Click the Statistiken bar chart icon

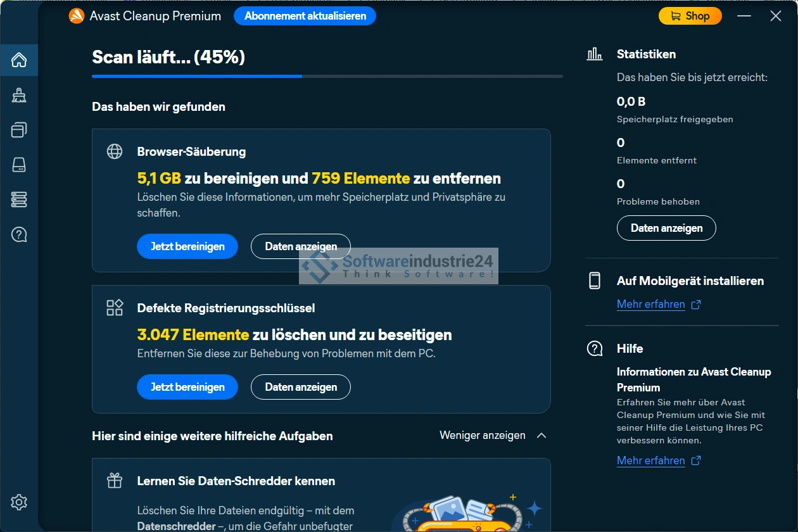595,54
